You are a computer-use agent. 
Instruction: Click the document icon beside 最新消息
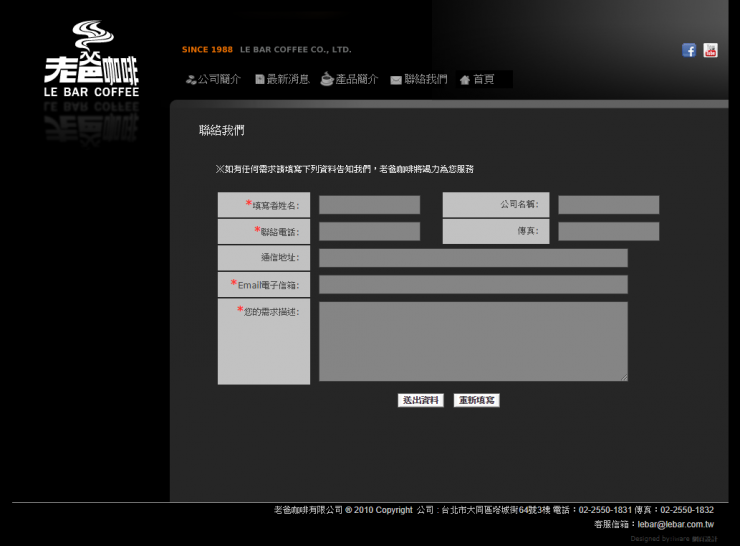[260, 80]
